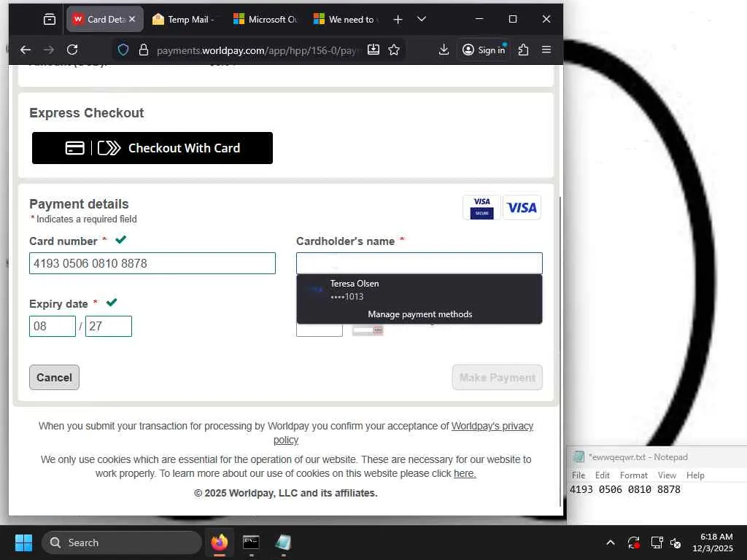This screenshot has width=747, height=560.
Task: Click the card security code hint image
Action: (368, 330)
